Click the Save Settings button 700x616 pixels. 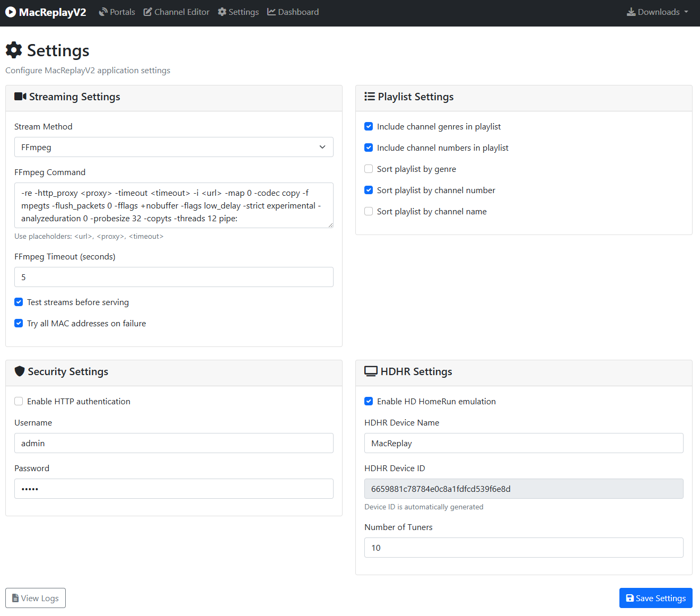coord(656,598)
